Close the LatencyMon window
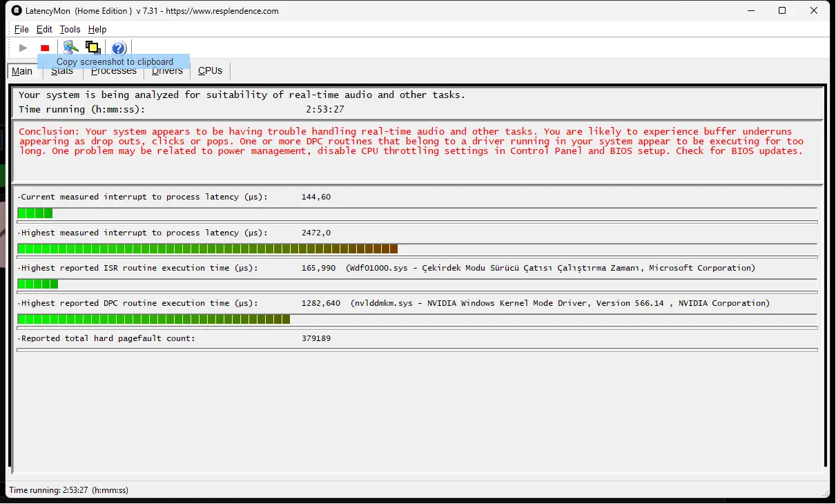This screenshot has height=504, width=836. (815, 10)
